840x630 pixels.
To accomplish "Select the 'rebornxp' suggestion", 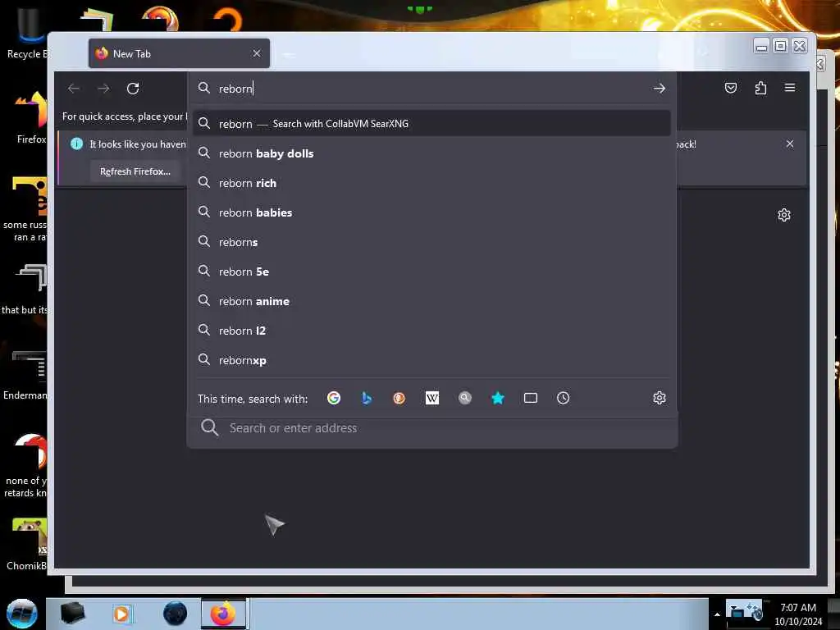I will (431, 360).
